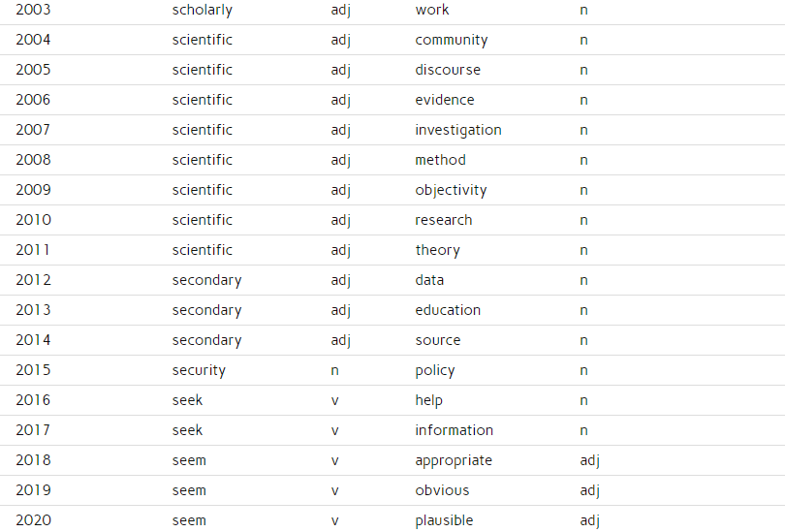Click 'community' in row 2004
785x532 pixels.
click(451, 41)
